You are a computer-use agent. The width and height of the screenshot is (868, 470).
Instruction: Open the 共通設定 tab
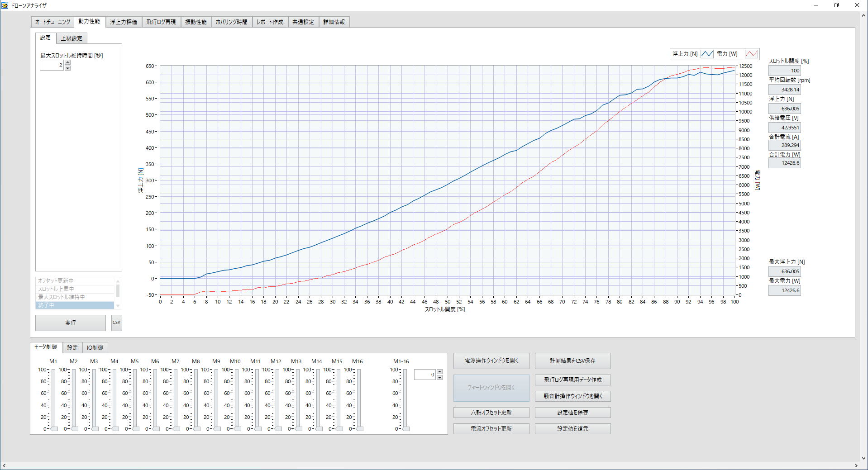(303, 22)
